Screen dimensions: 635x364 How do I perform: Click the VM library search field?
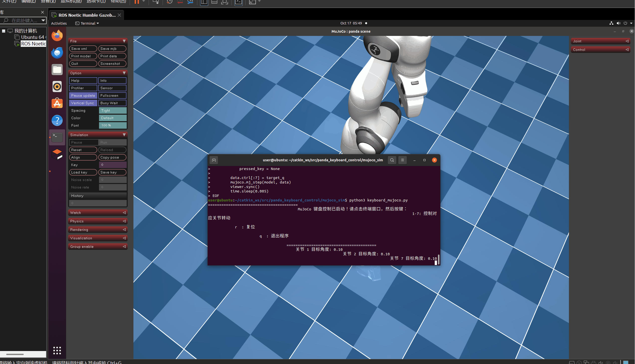point(23,20)
